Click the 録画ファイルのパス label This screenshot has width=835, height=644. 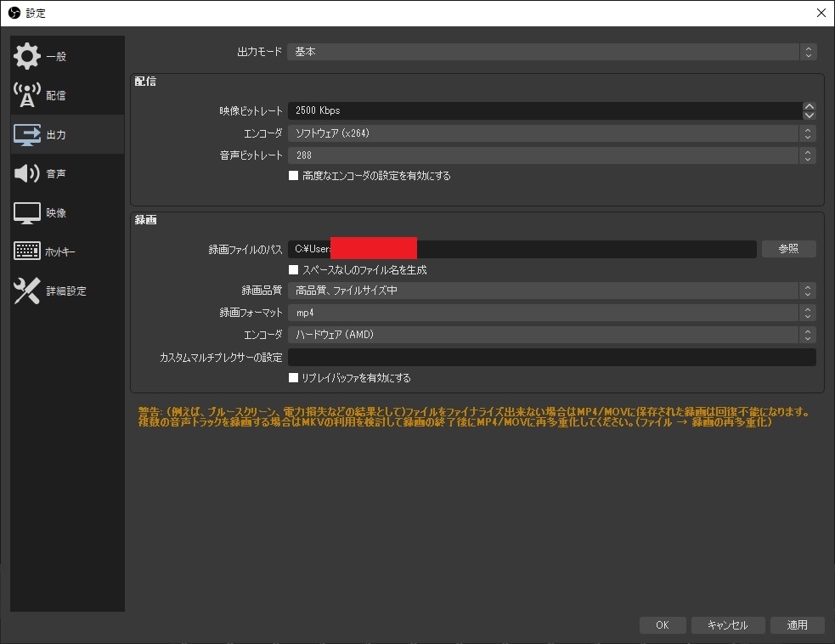pyautogui.click(x=245, y=249)
